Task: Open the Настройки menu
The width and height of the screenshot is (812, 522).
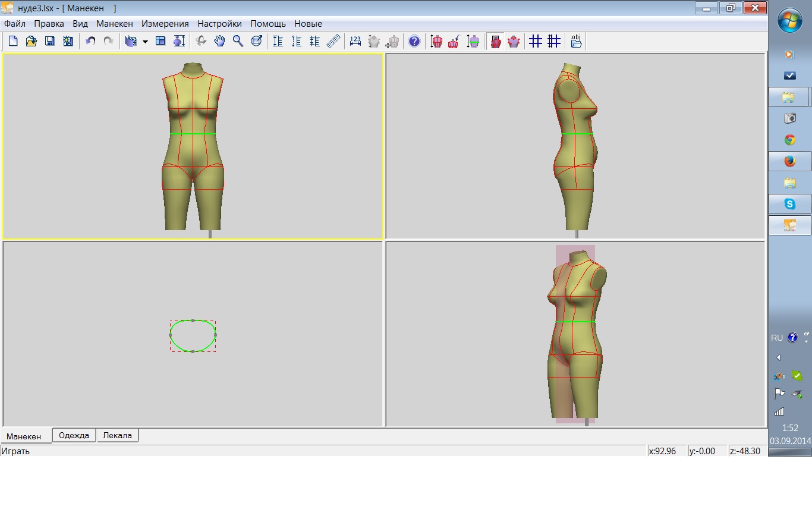Action: click(219, 24)
